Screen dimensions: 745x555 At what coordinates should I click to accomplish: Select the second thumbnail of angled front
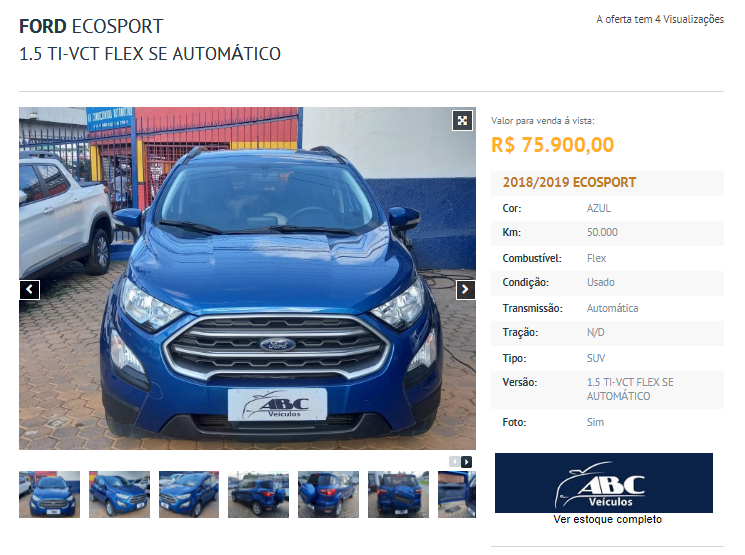[x=119, y=494]
